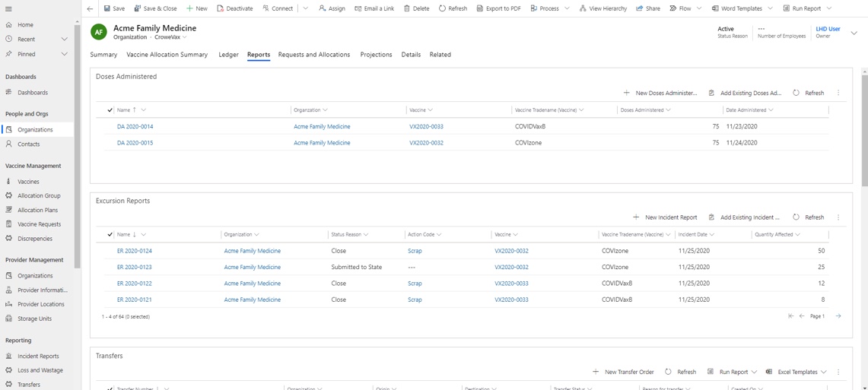Open Vaccine Requests in the sidebar
Screen dimensions: 868x390
point(39,224)
